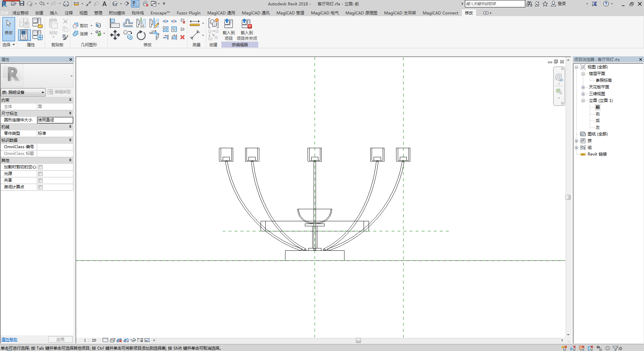
Task: Click the Align tool icon
Action: (x=115, y=23)
